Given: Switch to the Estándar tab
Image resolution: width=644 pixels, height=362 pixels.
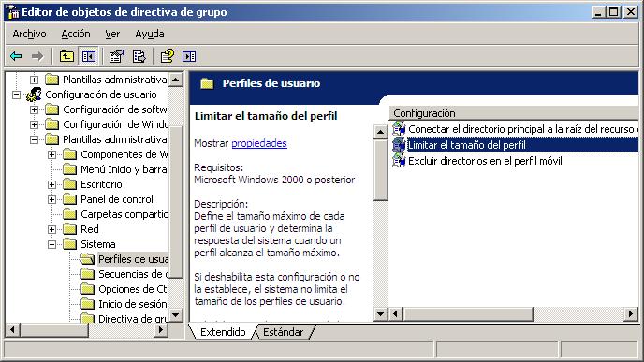Looking at the screenshot, I should [x=283, y=332].
